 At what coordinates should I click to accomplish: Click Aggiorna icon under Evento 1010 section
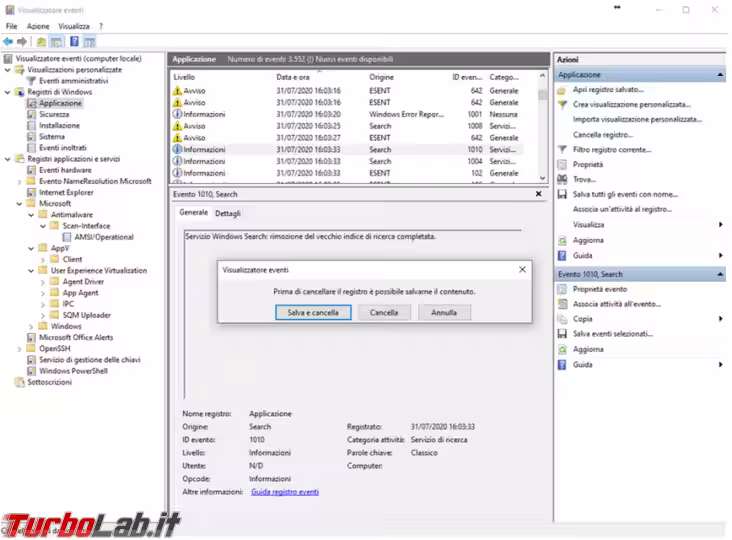pyautogui.click(x=562, y=350)
